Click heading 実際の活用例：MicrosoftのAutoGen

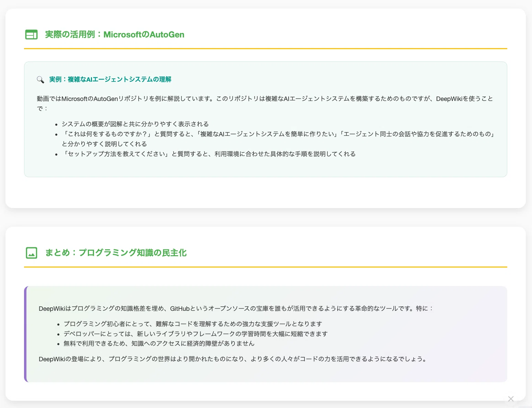(115, 35)
